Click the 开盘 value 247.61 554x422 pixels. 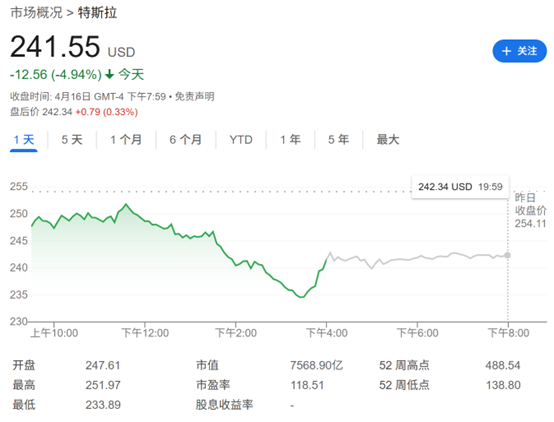(103, 365)
